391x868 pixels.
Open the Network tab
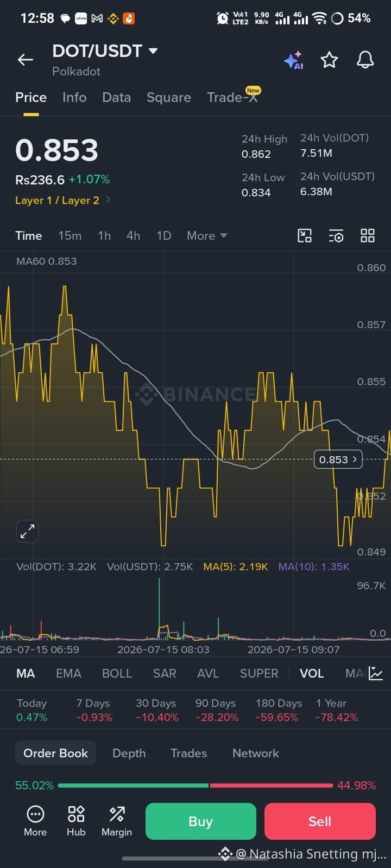tap(256, 753)
